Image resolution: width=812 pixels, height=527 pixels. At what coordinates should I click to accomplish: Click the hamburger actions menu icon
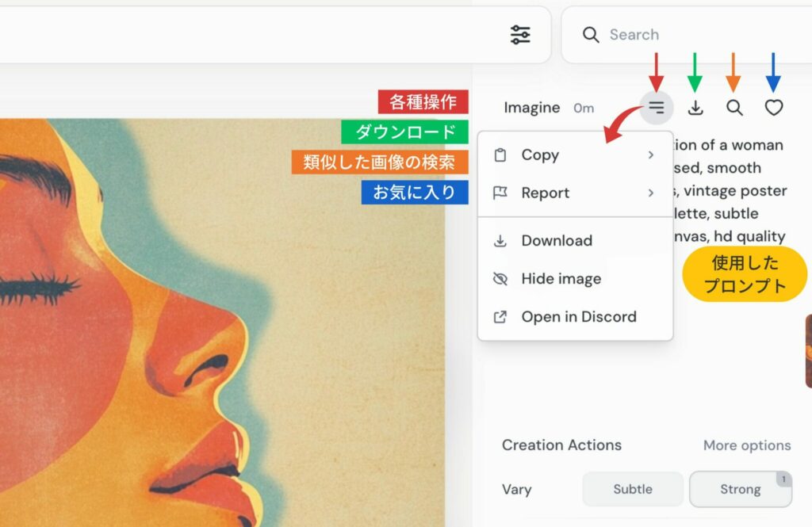point(656,108)
